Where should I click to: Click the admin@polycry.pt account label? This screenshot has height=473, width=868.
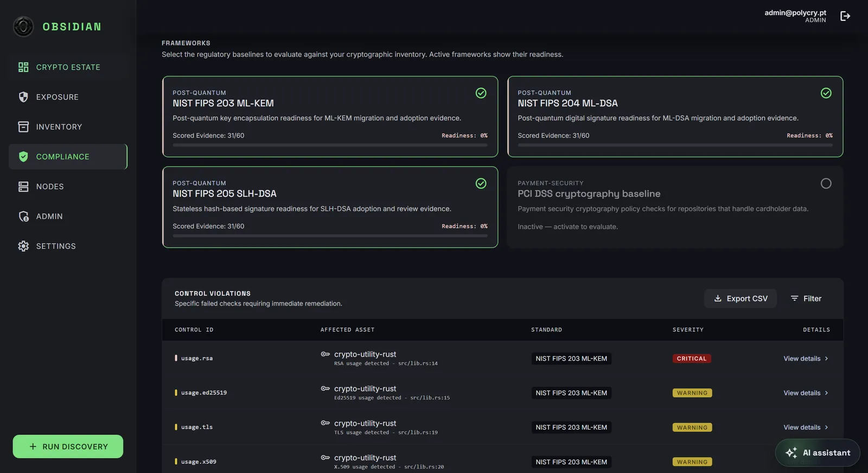click(795, 12)
